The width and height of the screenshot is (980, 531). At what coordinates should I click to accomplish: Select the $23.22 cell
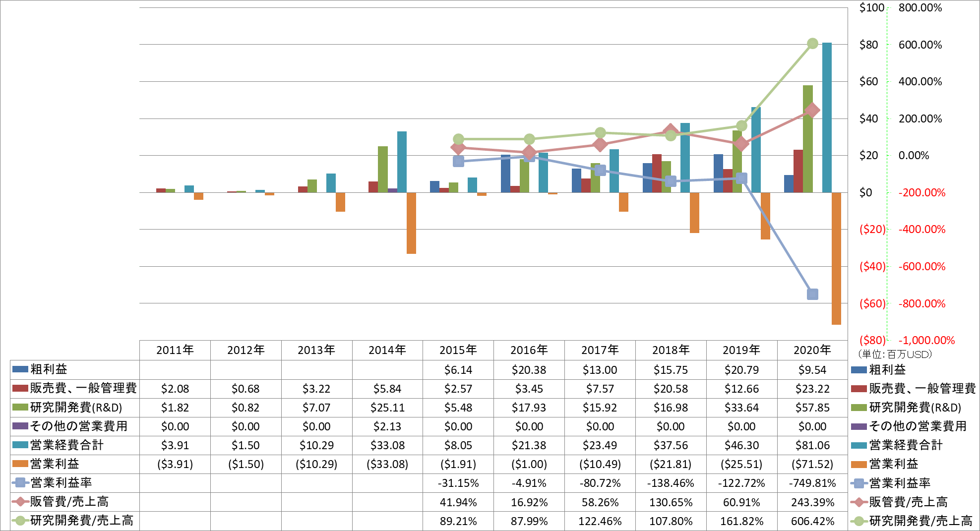coord(812,389)
